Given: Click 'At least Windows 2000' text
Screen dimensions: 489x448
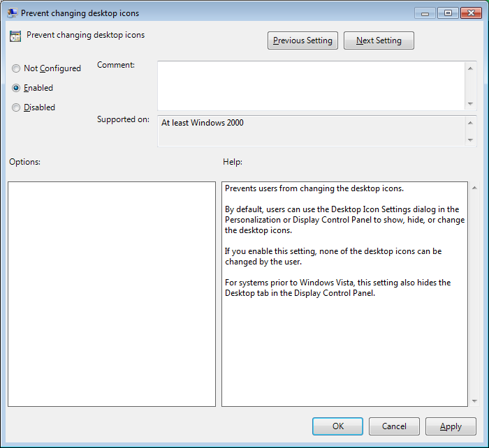Looking at the screenshot, I should click(203, 123).
